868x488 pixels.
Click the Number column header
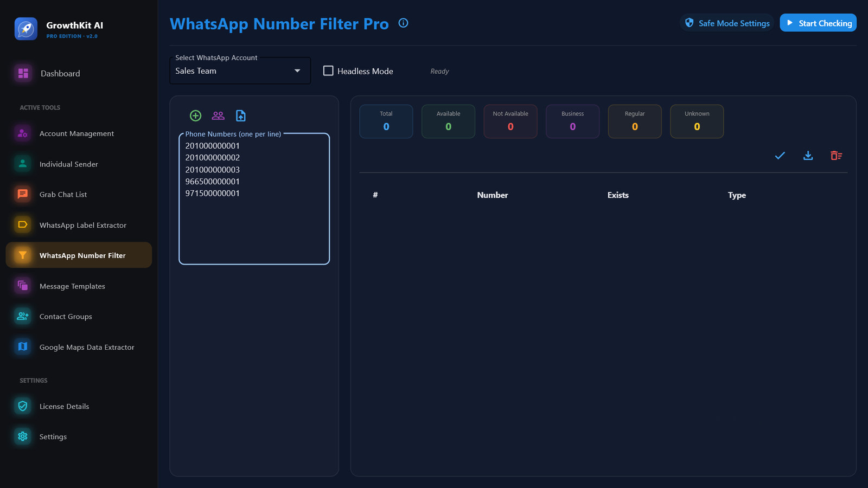pos(493,195)
